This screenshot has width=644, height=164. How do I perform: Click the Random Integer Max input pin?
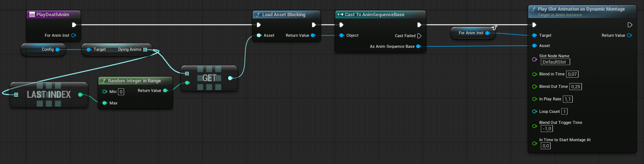pos(105,103)
